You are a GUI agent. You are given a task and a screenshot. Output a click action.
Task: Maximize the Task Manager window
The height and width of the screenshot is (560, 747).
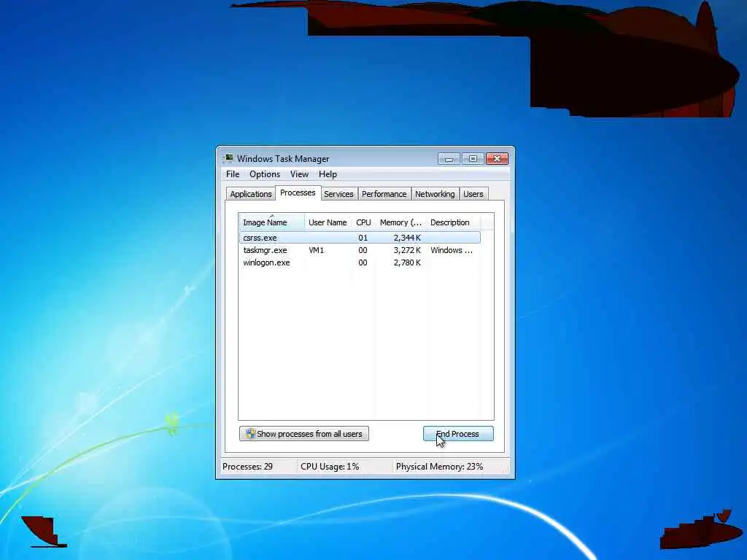[x=473, y=158]
